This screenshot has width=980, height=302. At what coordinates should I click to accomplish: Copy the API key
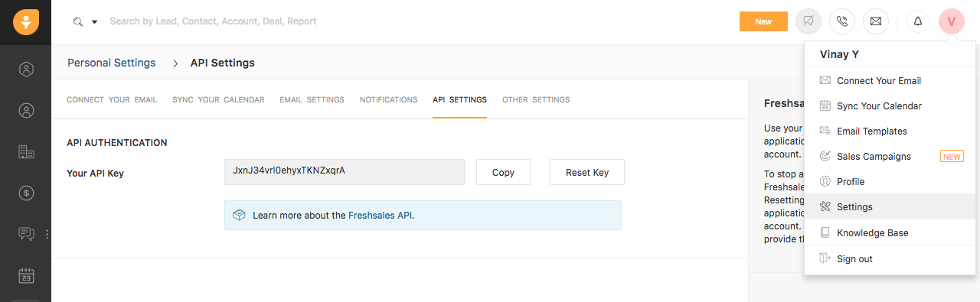(503, 172)
